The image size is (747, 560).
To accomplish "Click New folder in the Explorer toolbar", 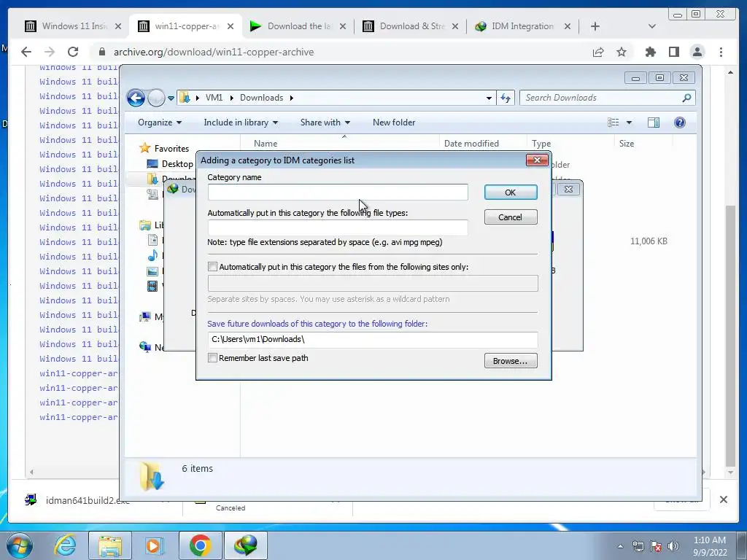I will 393,122.
